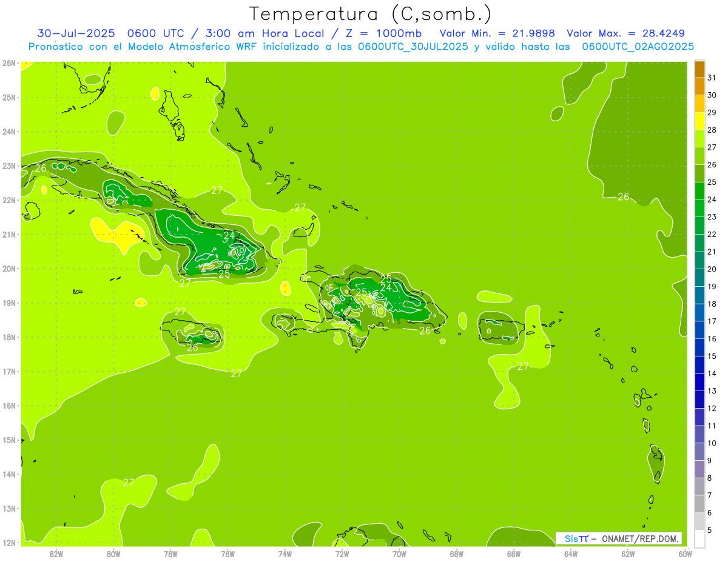Screen dimensions: 728x562
Task: Click the '12N' latitude axis label
Action: (8, 543)
